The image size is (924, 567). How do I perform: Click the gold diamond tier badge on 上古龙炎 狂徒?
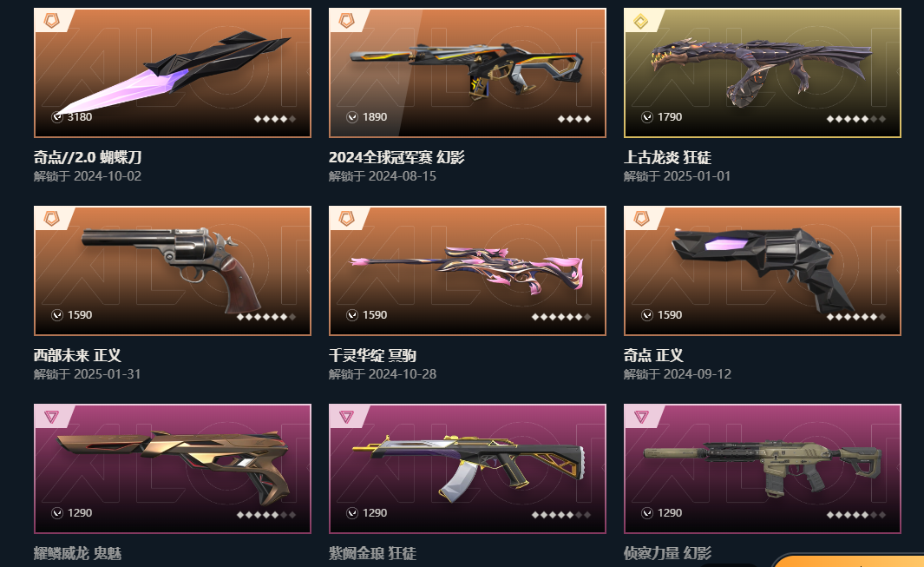[641, 21]
